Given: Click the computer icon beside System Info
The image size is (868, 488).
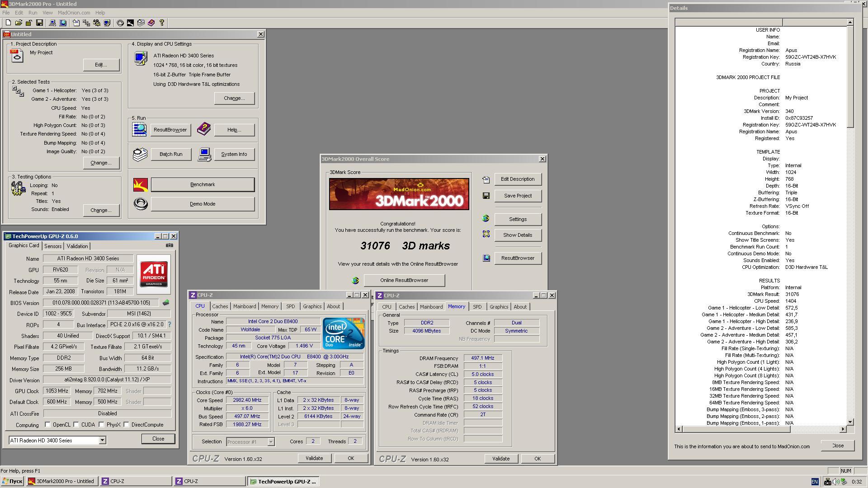Looking at the screenshot, I should point(204,155).
